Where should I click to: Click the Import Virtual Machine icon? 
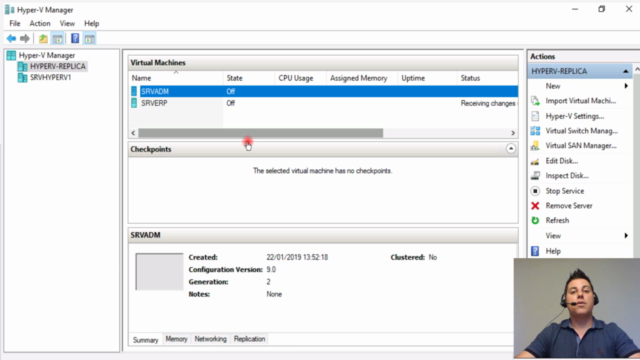point(535,101)
